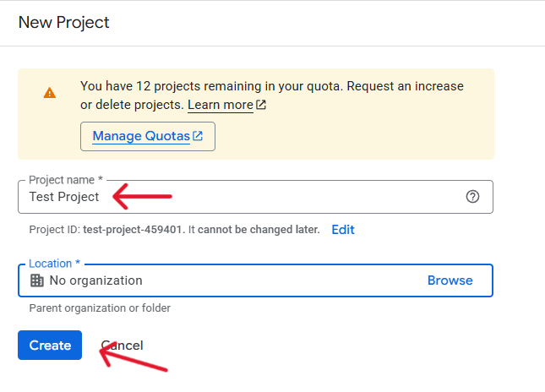Click the test-project-459401 Project ID text
The width and height of the screenshot is (545, 392).
click(x=133, y=230)
